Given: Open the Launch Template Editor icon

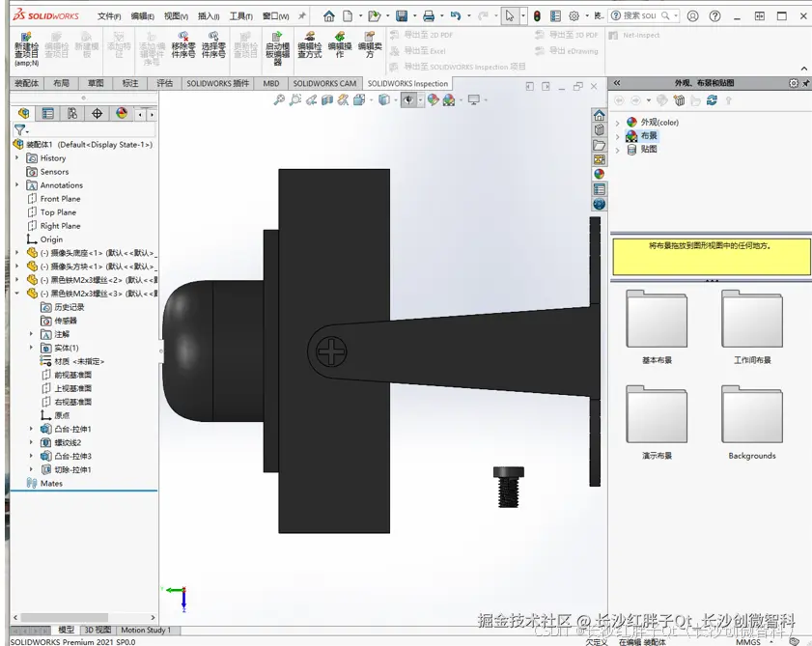Looking at the screenshot, I should coord(277,47).
